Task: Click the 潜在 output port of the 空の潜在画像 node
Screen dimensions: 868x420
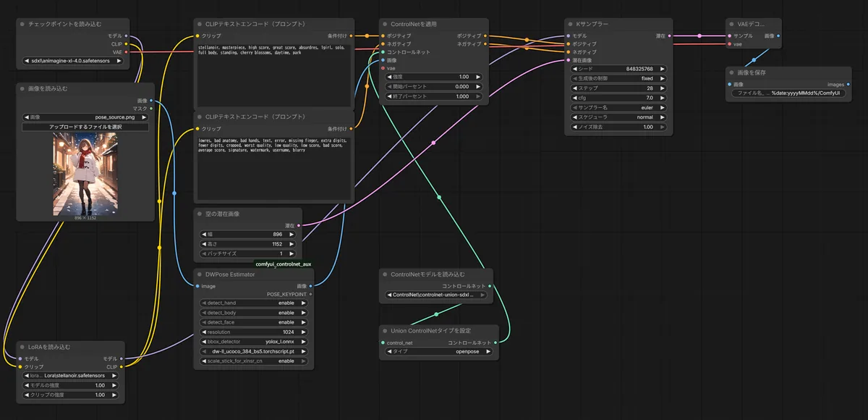Action: click(x=299, y=225)
